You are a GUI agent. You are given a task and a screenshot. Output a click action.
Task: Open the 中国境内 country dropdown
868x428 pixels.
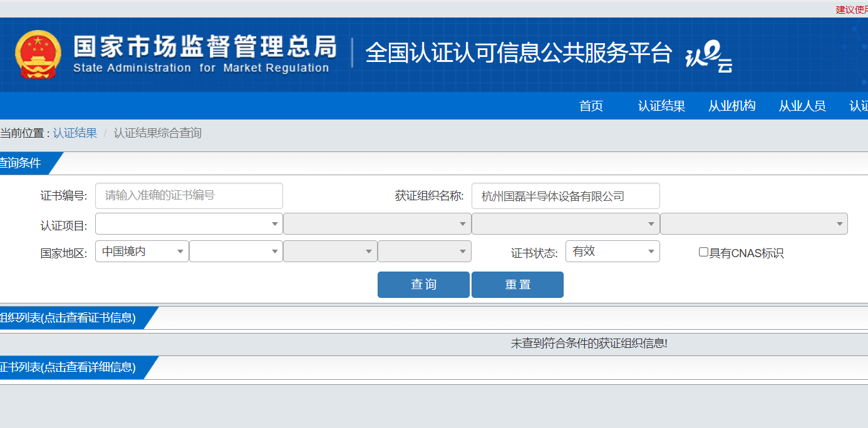pyautogui.click(x=142, y=251)
